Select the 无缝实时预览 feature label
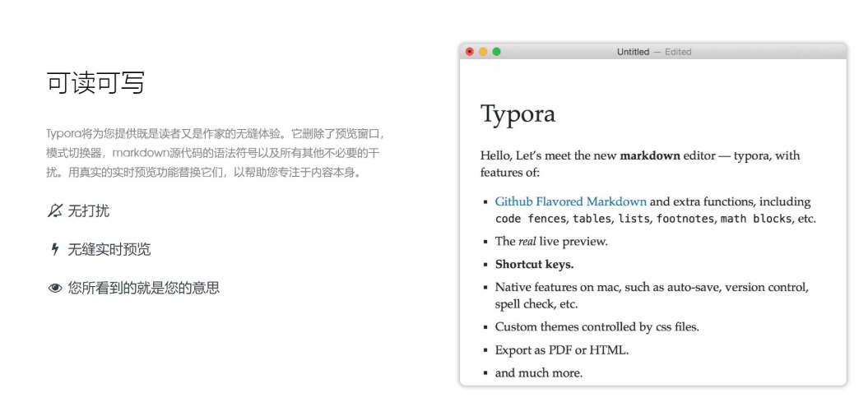 click(109, 250)
